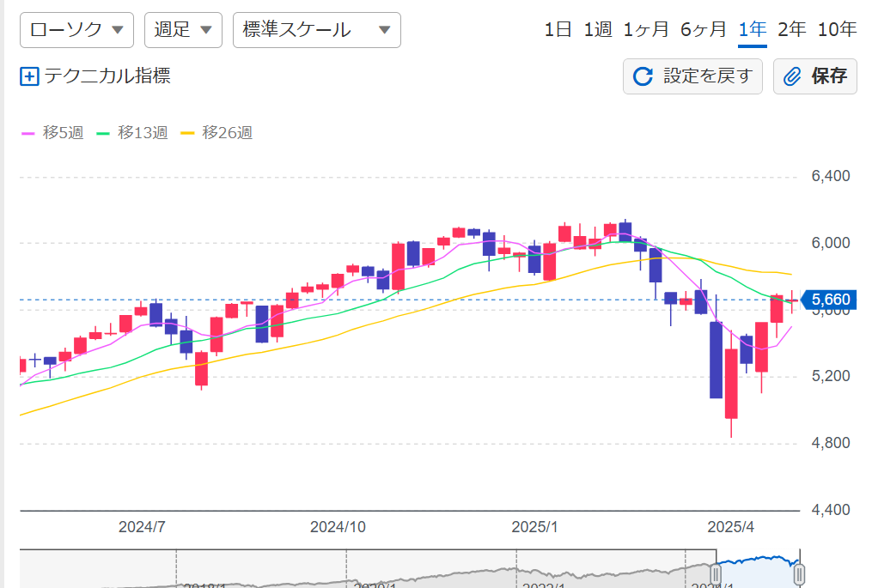Click the right range slider handle
Viewport: 872px width, 588px height.
pyautogui.click(x=799, y=573)
